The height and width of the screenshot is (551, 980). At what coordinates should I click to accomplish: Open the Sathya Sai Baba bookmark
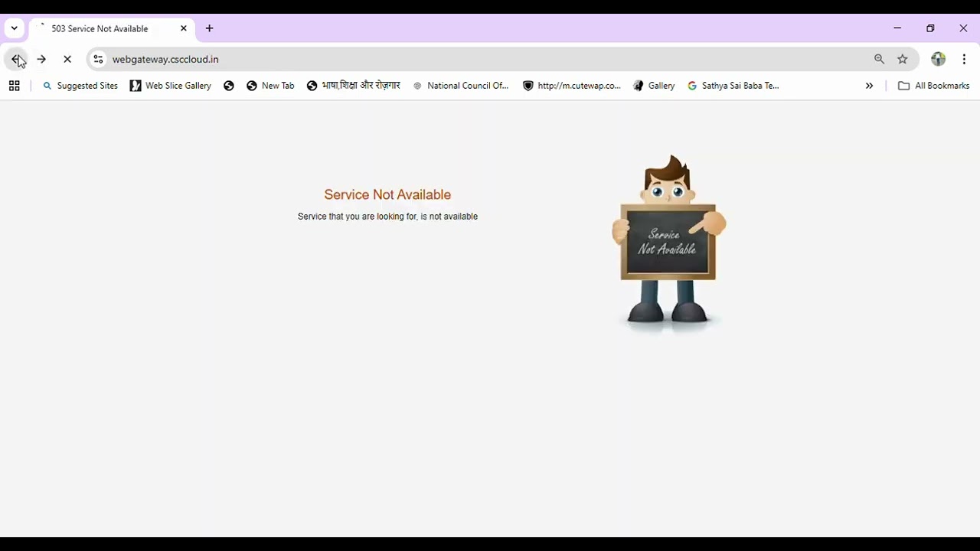[733, 86]
